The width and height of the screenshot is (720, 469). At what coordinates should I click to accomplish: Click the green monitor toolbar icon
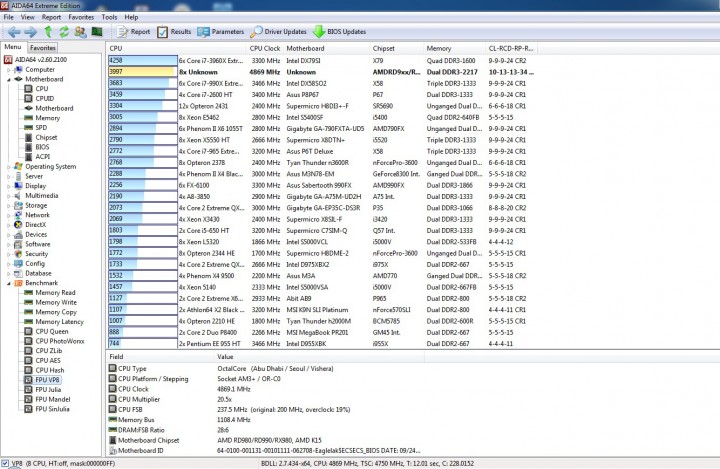tap(97, 32)
